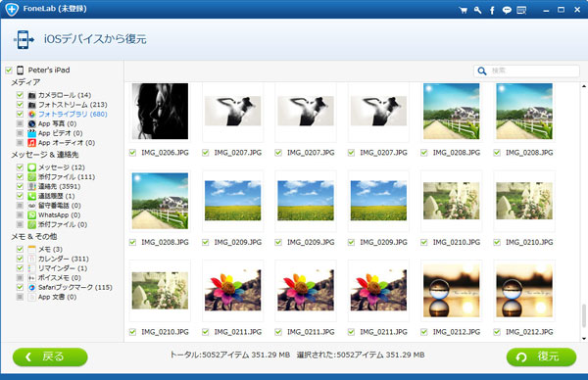Open the shopping cart purchase icon
This screenshot has width=588, height=380.
pos(464,10)
